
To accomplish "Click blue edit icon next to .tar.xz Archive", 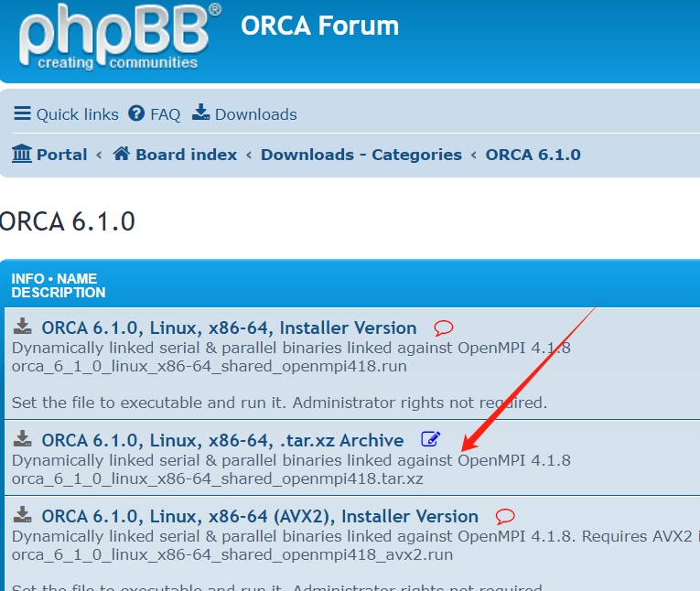I will tap(430, 440).
